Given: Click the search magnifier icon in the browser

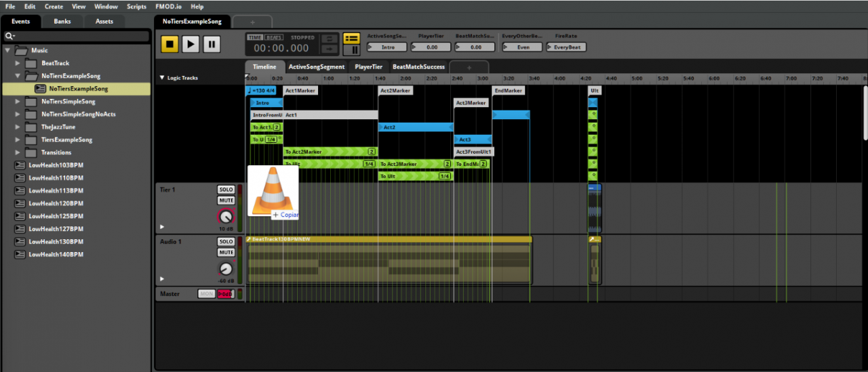Looking at the screenshot, I should pos(9,36).
